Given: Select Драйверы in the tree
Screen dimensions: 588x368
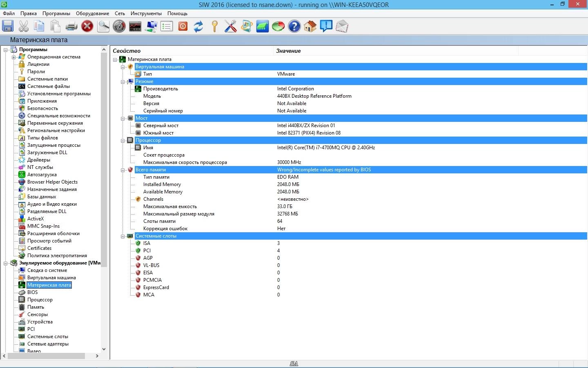Looking at the screenshot, I should 39,160.
